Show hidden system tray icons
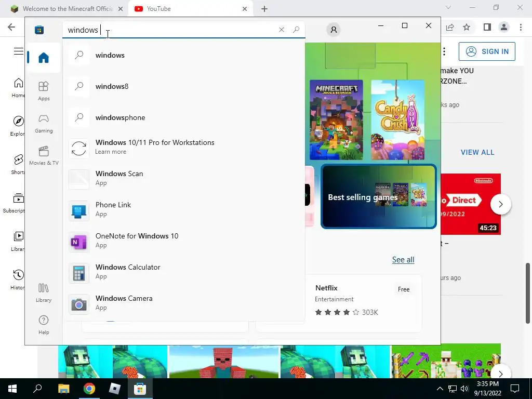Image resolution: width=532 pixels, height=399 pixels. tap(440, 389)
